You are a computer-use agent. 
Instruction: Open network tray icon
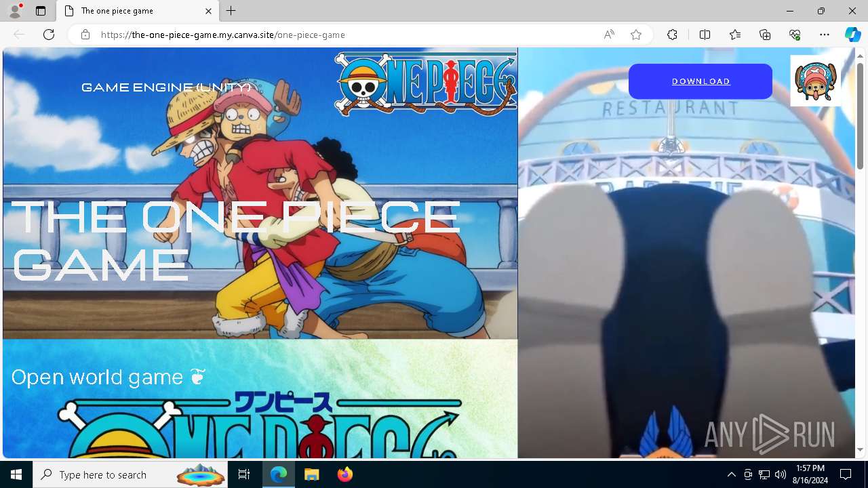click(x=764, y=474)
